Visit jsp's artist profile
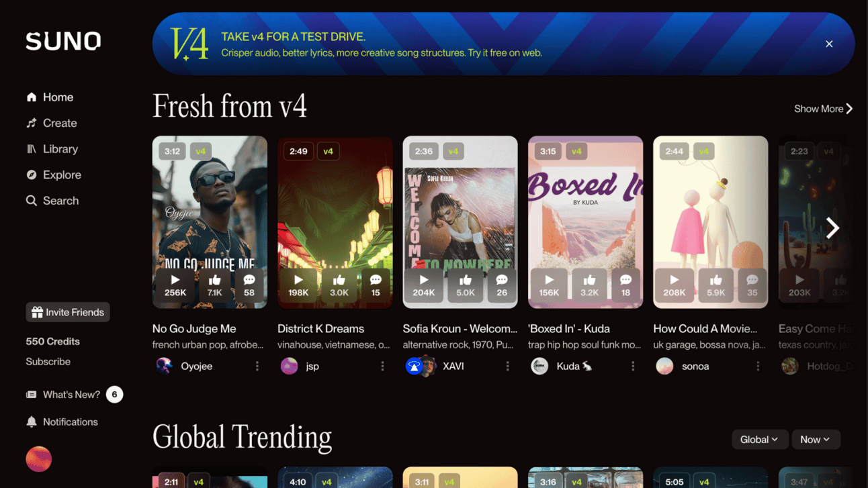Screen dimensions: 868x488 click(312, 366)
